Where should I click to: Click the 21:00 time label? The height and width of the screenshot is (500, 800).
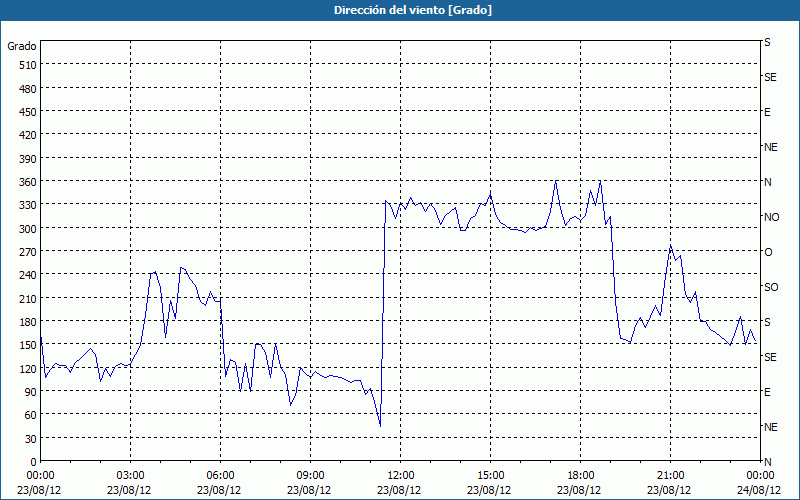[670, 476]
